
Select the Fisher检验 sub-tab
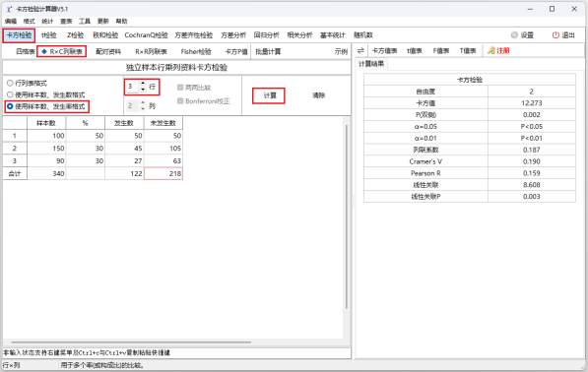pos(196,51)
